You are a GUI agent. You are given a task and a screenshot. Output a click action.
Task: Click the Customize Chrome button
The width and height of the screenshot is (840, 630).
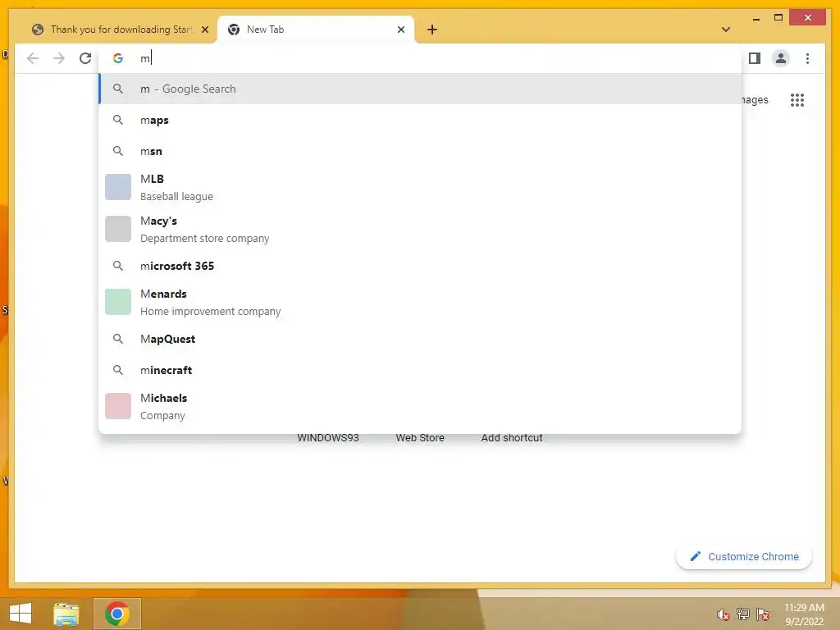click(x=743, y=557)
